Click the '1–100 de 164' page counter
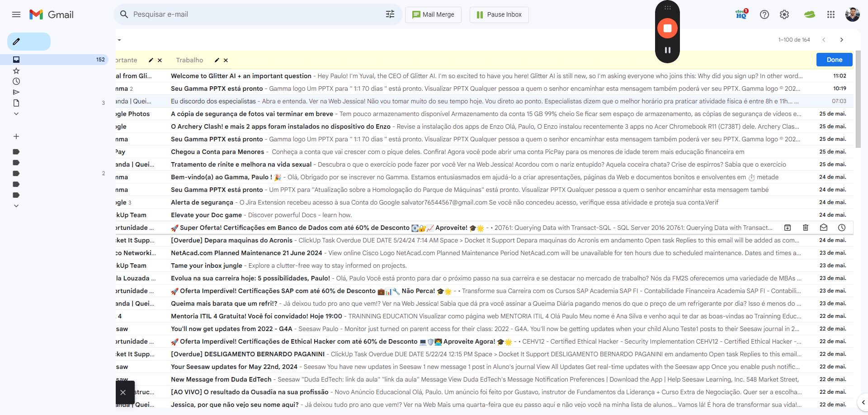Screen dimensions: 868x415 tap(794, 40)
